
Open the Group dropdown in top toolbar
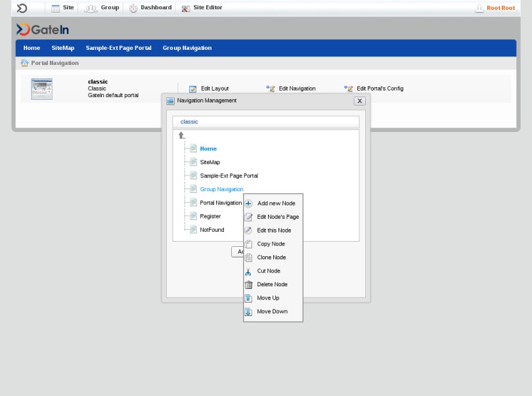pos(103,8)
